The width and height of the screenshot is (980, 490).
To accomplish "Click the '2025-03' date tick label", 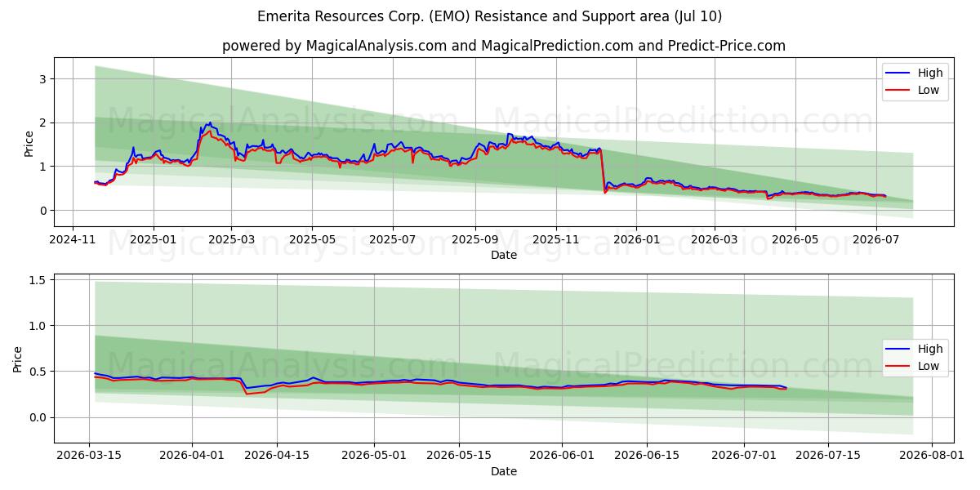I will pyautogui.click(x=231, y=239).
